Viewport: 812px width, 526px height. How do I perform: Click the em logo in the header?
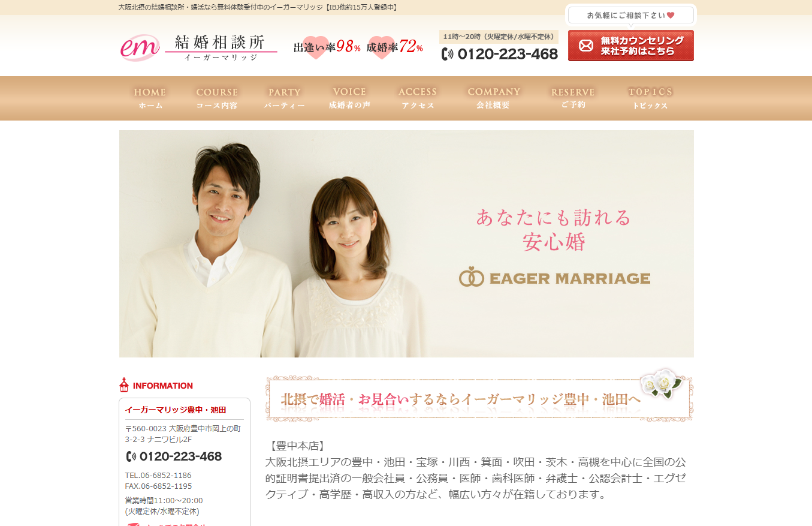tap(140, 47)
